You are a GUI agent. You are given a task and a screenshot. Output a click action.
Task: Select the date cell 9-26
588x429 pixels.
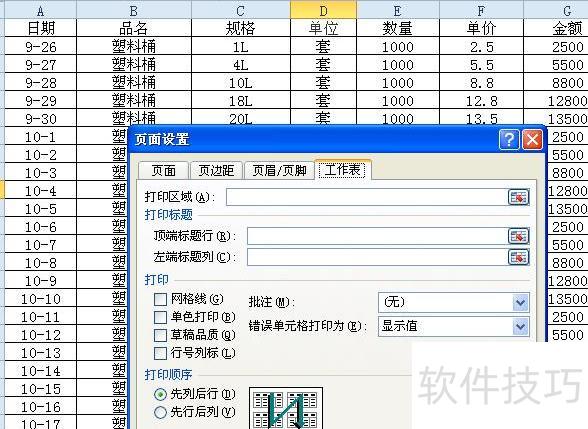pos(40,46)
